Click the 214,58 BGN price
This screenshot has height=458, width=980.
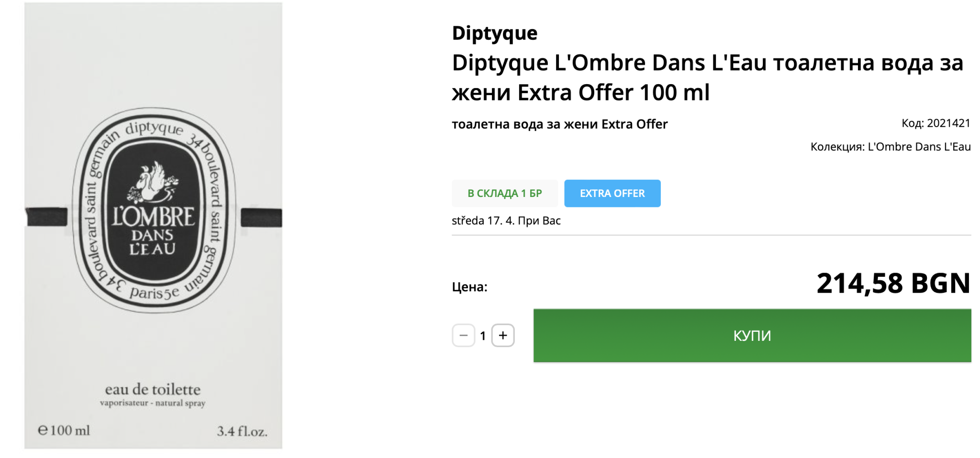[893, 283]
